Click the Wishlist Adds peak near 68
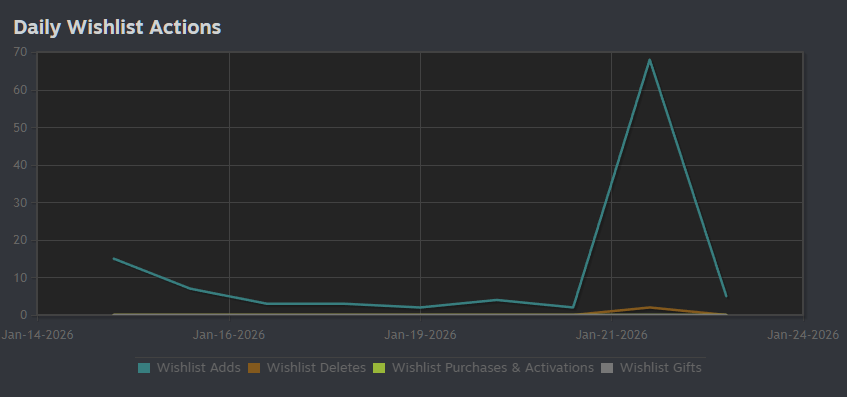 [x=649, y=59]
